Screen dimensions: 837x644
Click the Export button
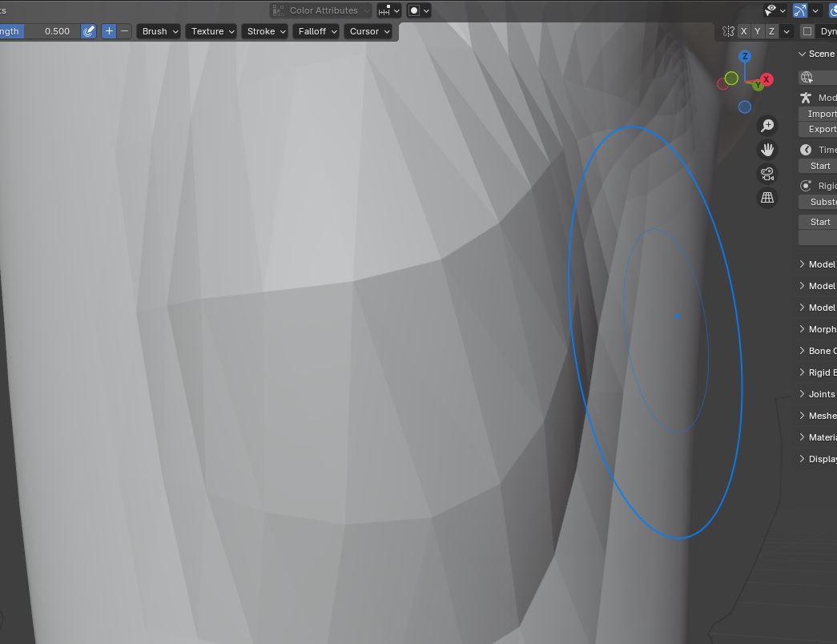click(818, 129)
